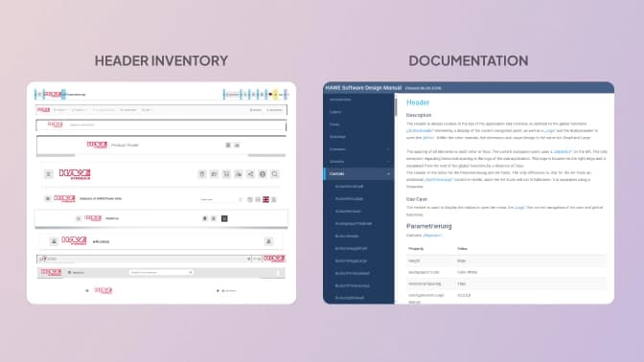The width and height of the screenshot is (644, 362).
Task: Click grid icon in Product Finder header
Action: tap(228, 145)
